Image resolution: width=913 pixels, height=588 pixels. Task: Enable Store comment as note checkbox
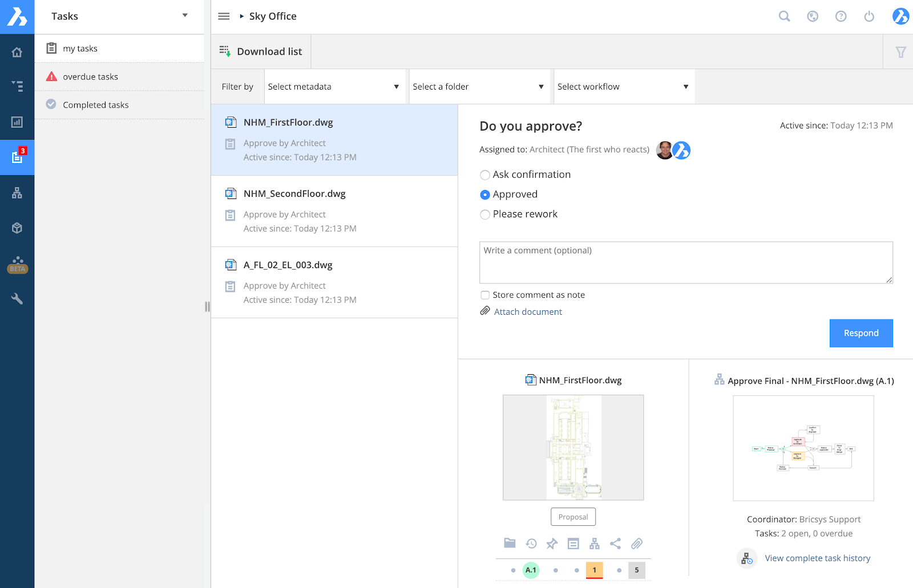(x=485, y=295)
